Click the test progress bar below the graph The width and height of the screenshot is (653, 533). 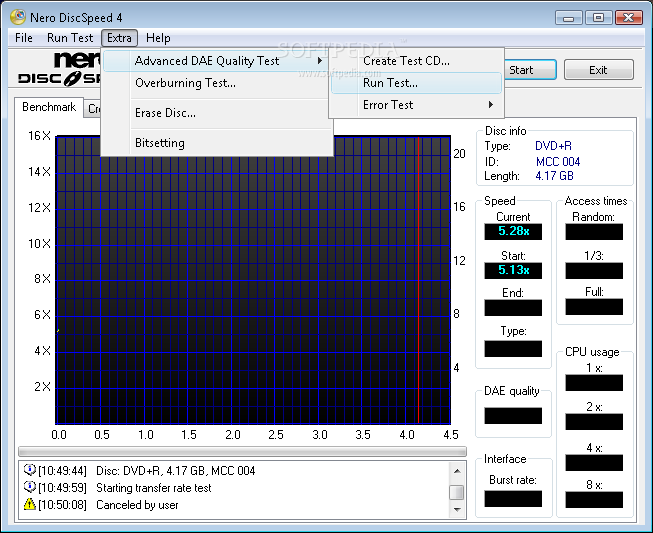coord(242,451)
